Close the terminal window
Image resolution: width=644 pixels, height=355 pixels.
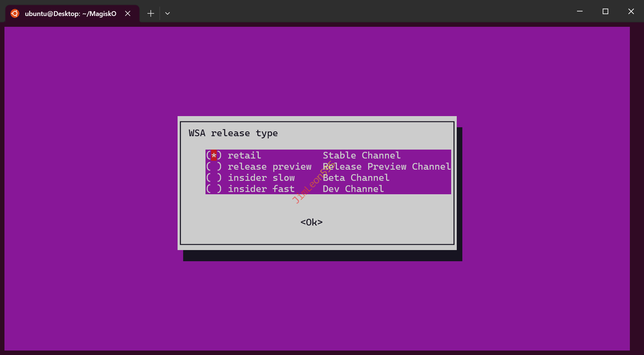click(x=631, y=12)
